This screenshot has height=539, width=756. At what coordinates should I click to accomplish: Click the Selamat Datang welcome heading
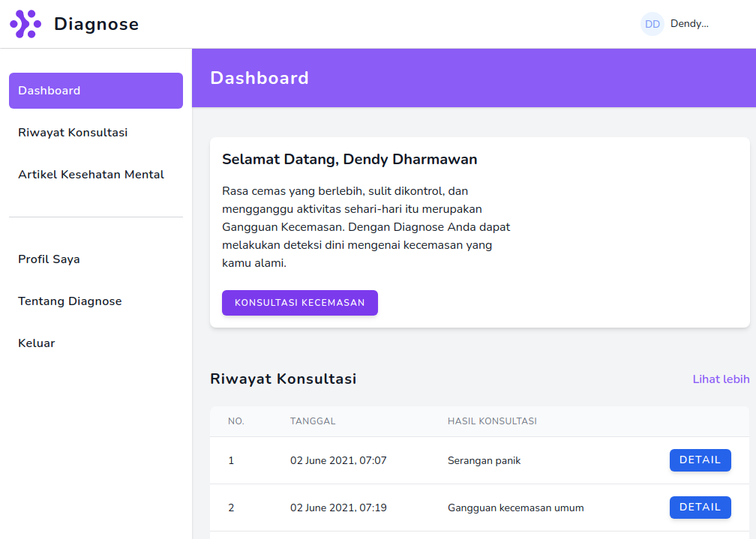point(349,160)
